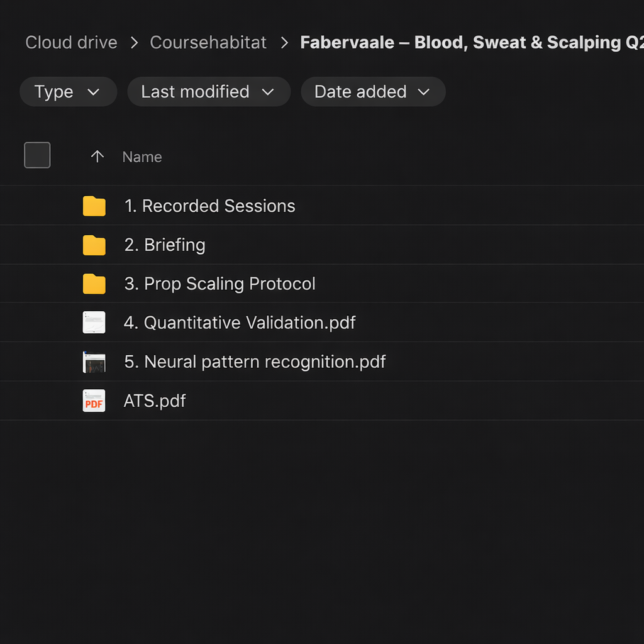Open the Last modified filter dropdown

pos(208,91)
